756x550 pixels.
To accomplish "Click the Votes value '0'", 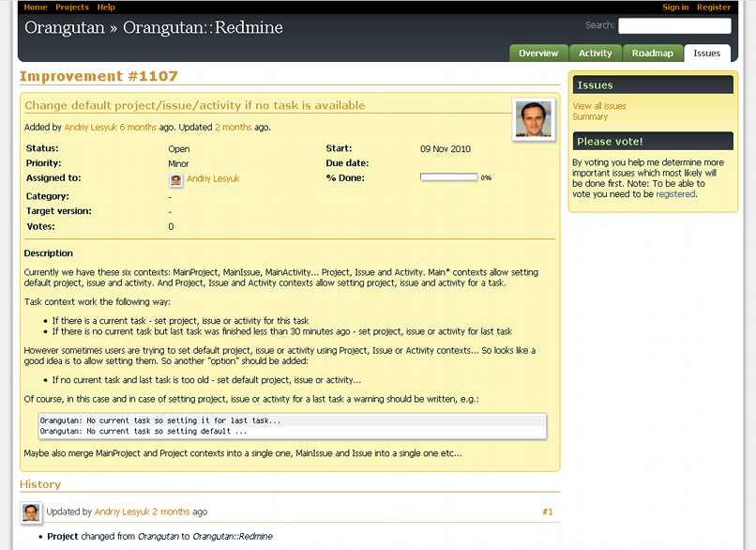I will 171,227.
